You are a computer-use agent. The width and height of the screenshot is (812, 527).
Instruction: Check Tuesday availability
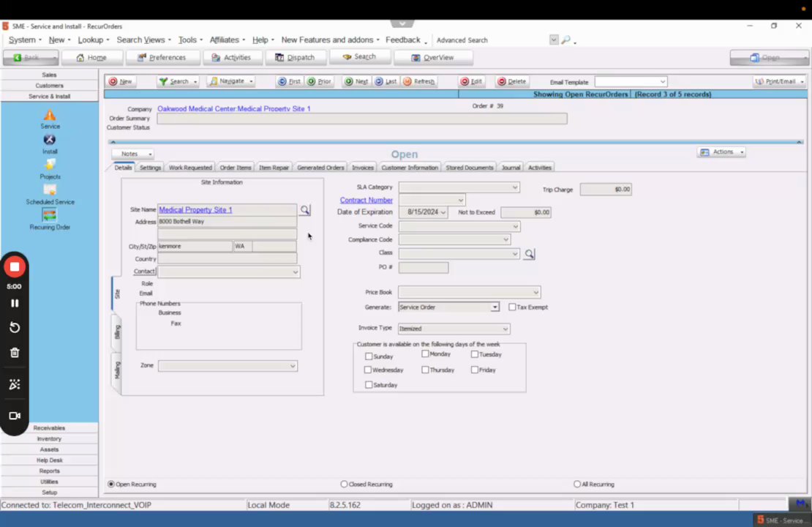[474, 354]
